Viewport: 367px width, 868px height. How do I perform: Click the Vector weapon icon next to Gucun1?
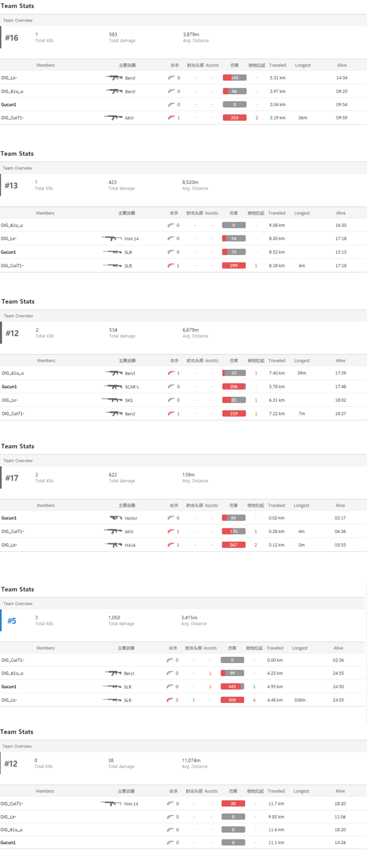[x=116, y=518]
